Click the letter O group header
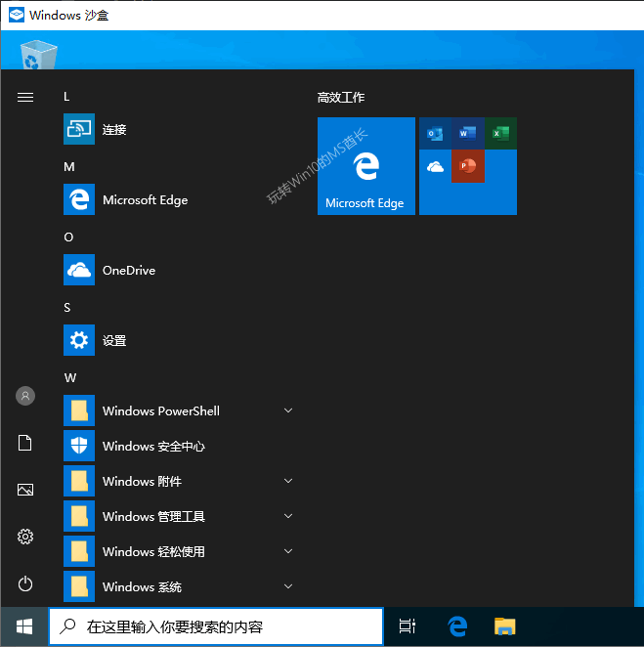This screenshot has width=644, height=647. click(68, 237)
